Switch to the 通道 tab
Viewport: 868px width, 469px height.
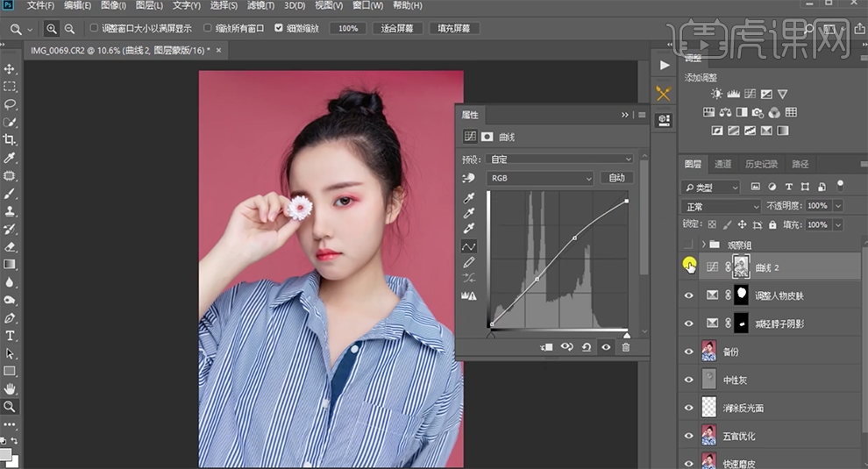(722, 164)
